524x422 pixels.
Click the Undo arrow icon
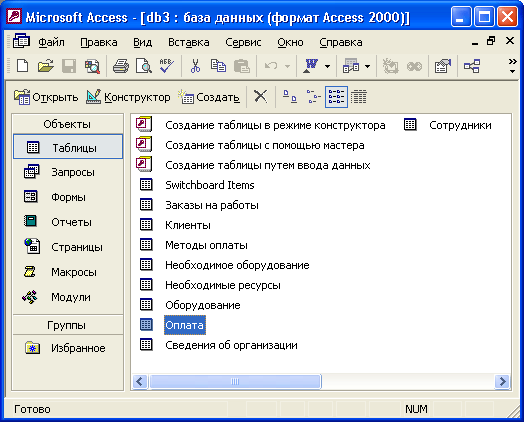pyautogui.click(x=271, y=66)
